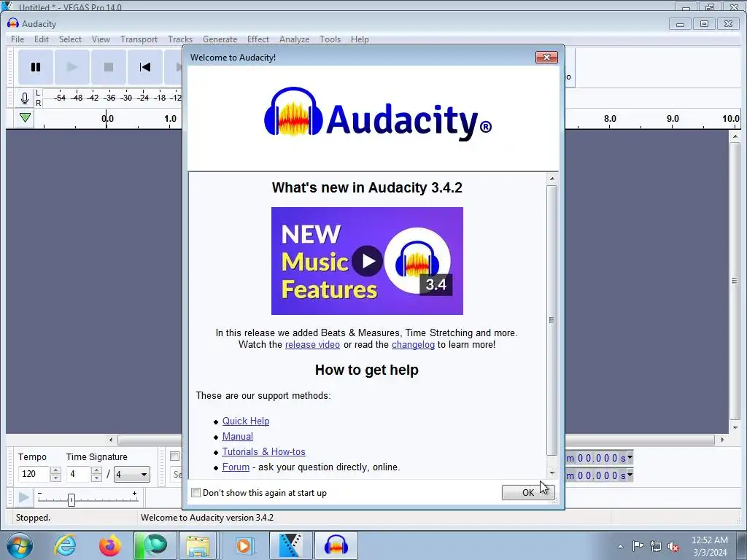Open File Explorer from the taskbar

coord(198,545)
